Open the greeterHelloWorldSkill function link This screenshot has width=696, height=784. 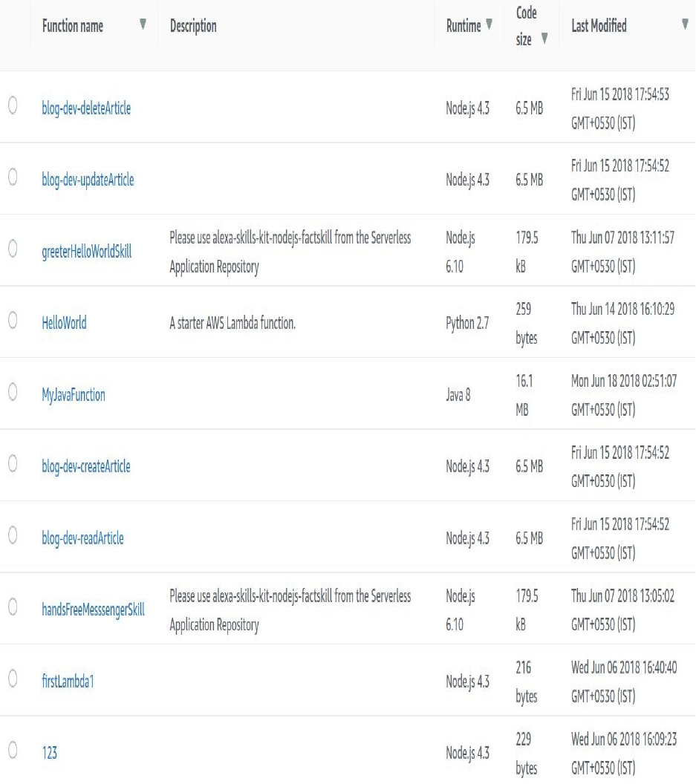coord(86,252)
